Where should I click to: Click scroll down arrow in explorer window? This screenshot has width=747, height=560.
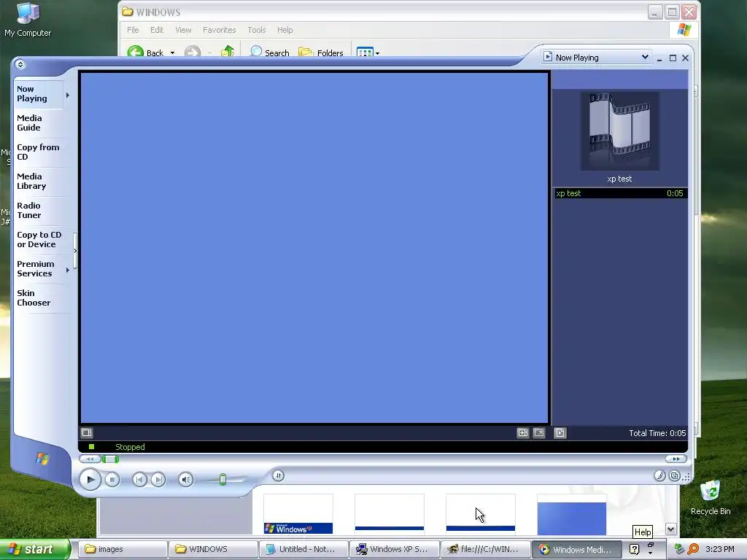coord(671,529)
